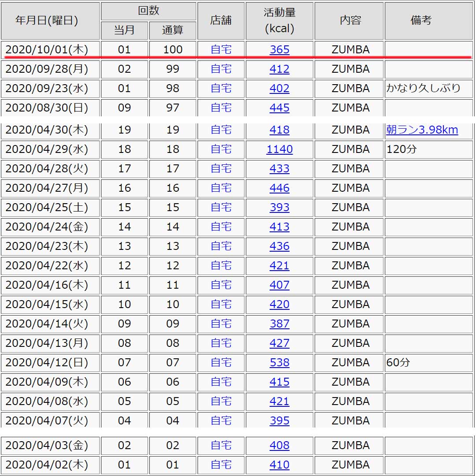Open the 421 kcal link for 2020/04/22
Viewport: 476px width, 476px height.
pos(279,266)
